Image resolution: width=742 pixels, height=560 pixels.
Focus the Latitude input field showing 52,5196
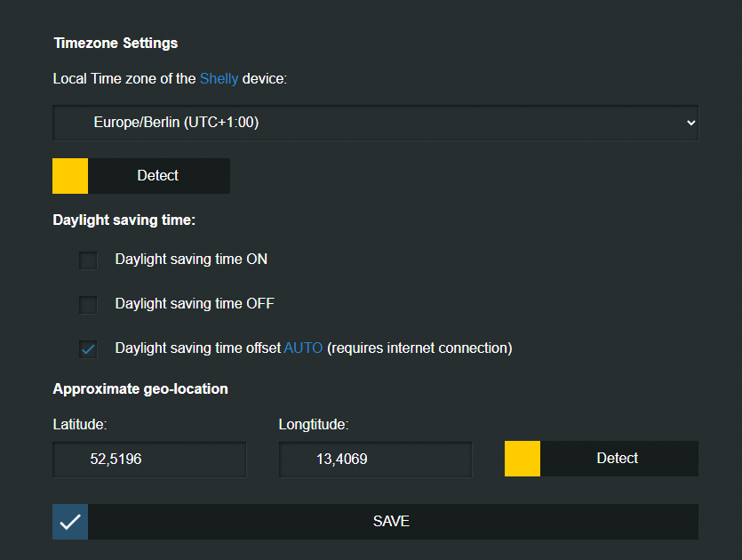(x=149, y=460)
